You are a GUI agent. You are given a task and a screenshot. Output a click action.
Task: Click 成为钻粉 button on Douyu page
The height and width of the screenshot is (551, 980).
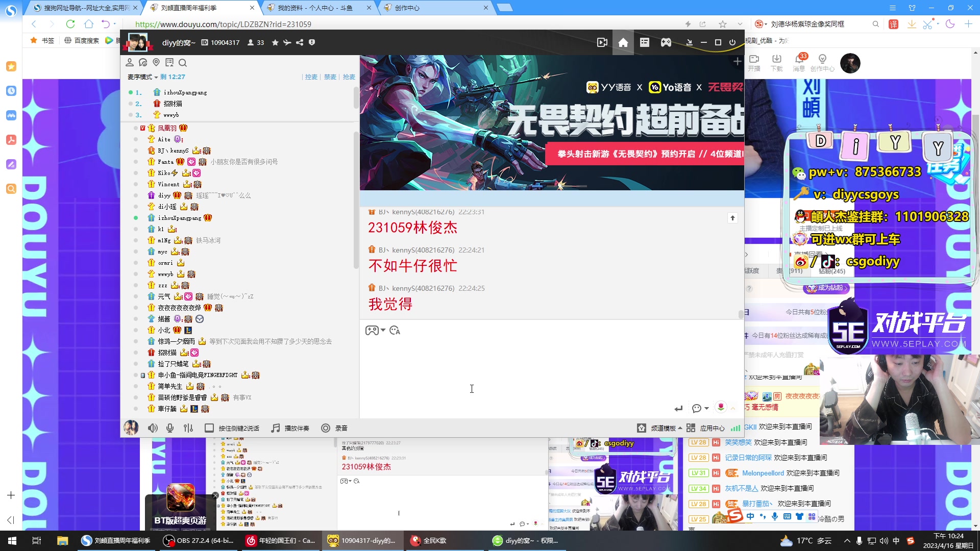pyautogui.click(x=826, y=288)
